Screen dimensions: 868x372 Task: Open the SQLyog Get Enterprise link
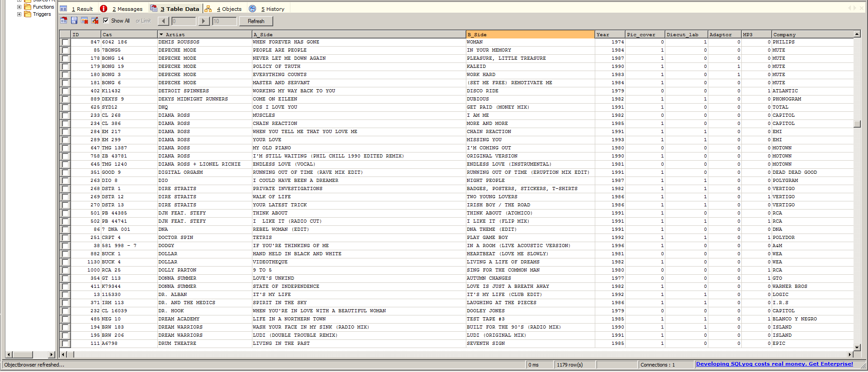pyautogui.click(x=774, y=364)
